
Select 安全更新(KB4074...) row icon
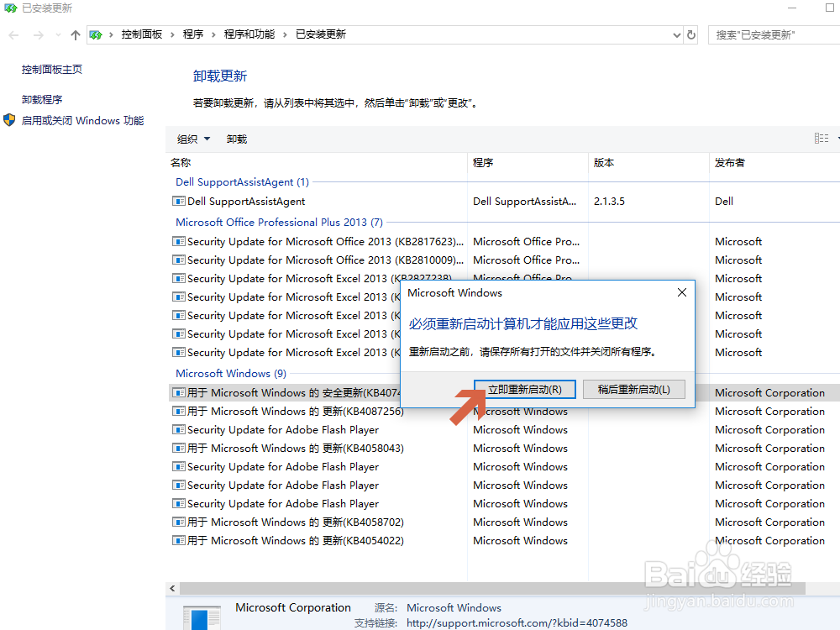coord(178,392)
